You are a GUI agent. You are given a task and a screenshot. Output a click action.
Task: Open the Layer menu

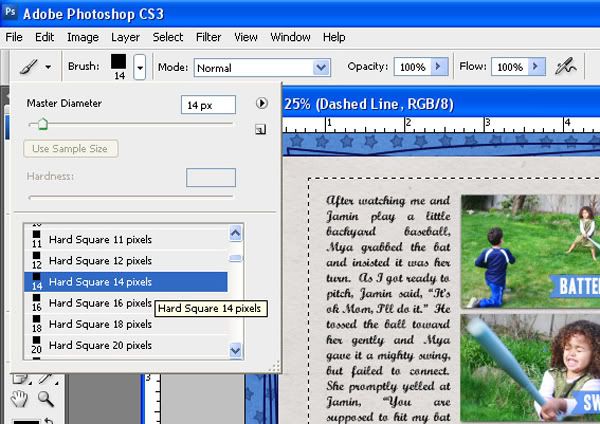pyautogui.click(x=125, y=37)
